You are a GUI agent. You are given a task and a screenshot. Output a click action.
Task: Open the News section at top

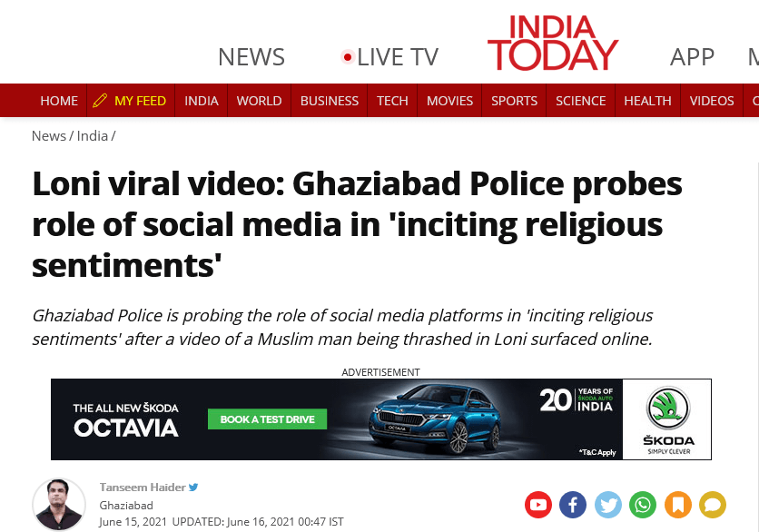[x=251, y=57]
